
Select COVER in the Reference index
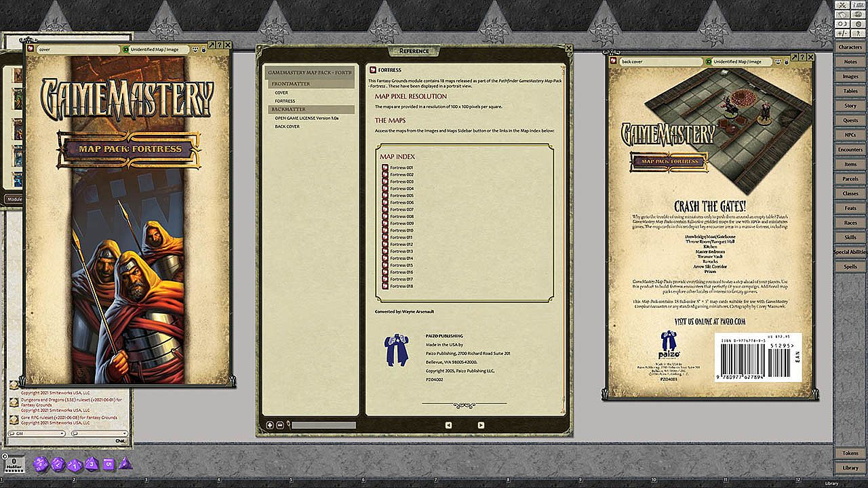pyautogui.click(x=281, y=92)
